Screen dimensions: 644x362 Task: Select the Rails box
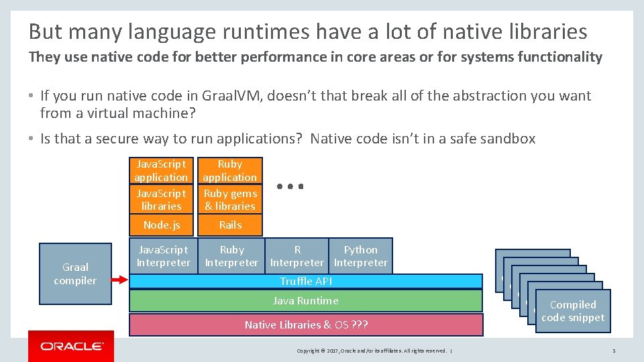click(x=230, y=225)
